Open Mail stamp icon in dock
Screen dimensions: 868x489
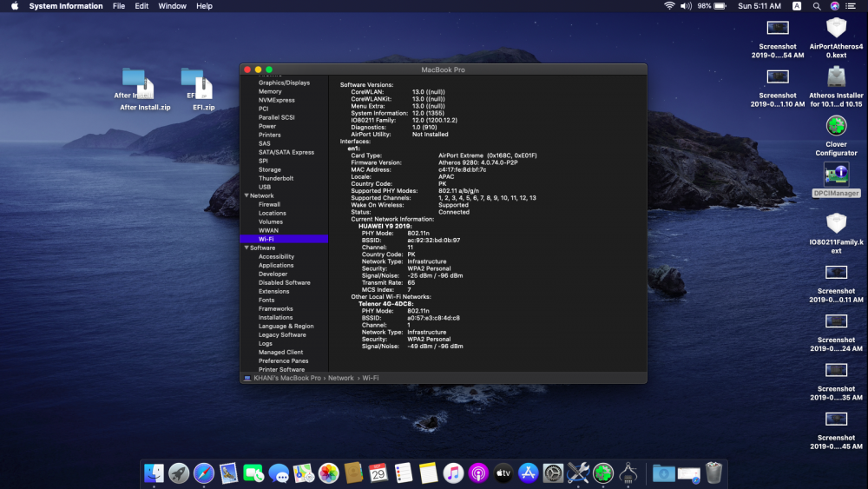(228, 473)
